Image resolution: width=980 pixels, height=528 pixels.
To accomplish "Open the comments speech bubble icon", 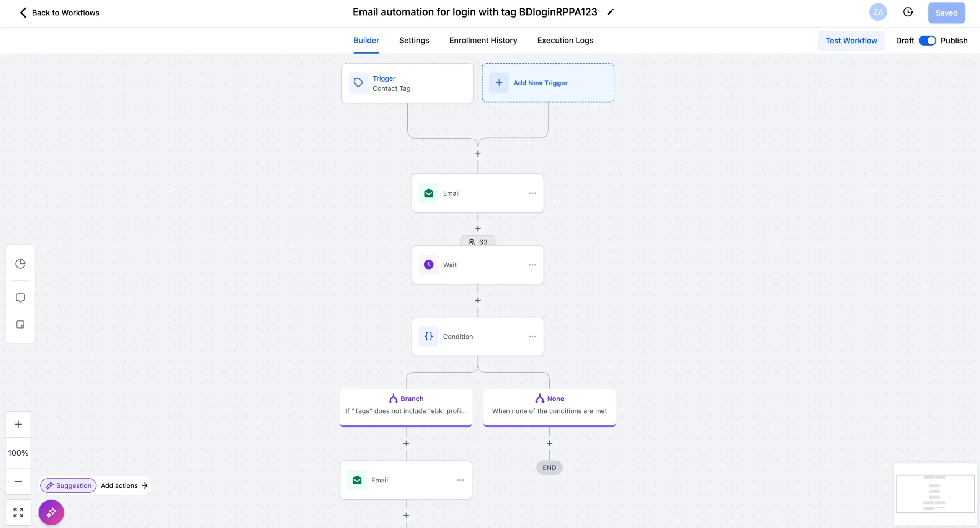I will (20, 298).
